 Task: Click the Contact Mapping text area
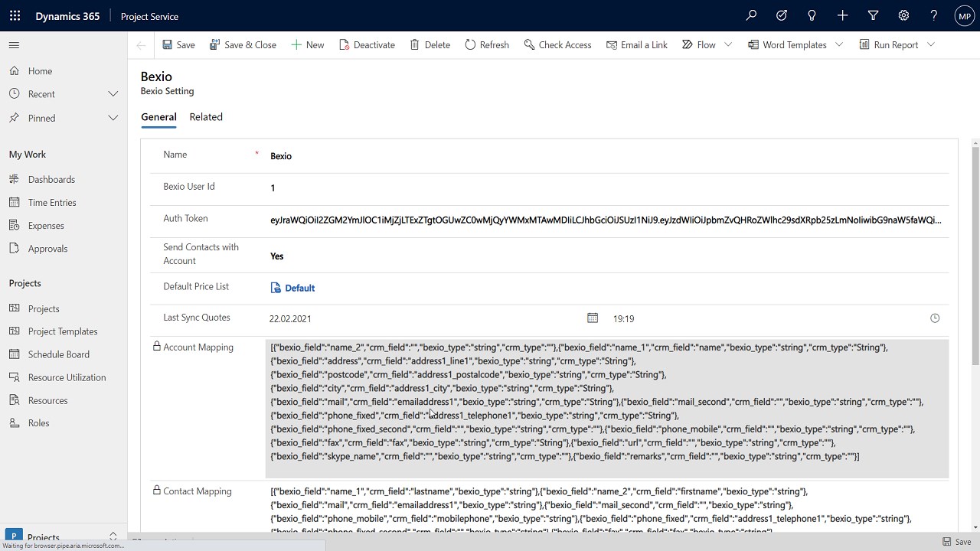pos(607,508)
